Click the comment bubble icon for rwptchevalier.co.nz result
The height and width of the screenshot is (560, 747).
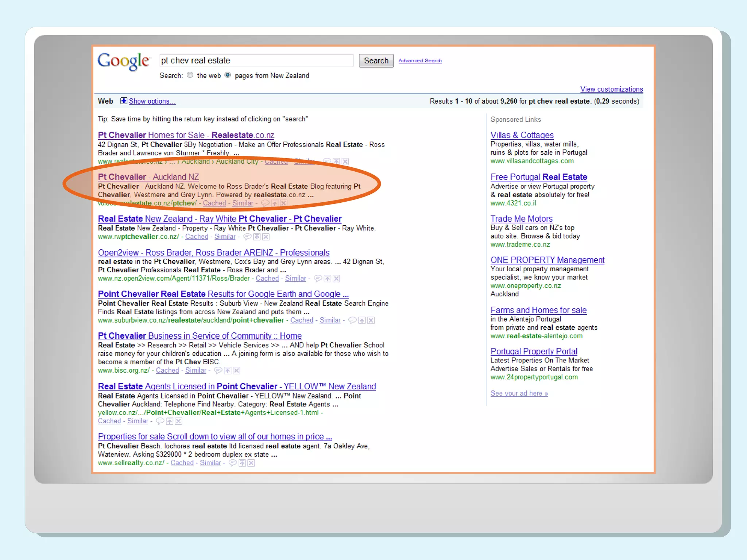click(x=247, y=237)
